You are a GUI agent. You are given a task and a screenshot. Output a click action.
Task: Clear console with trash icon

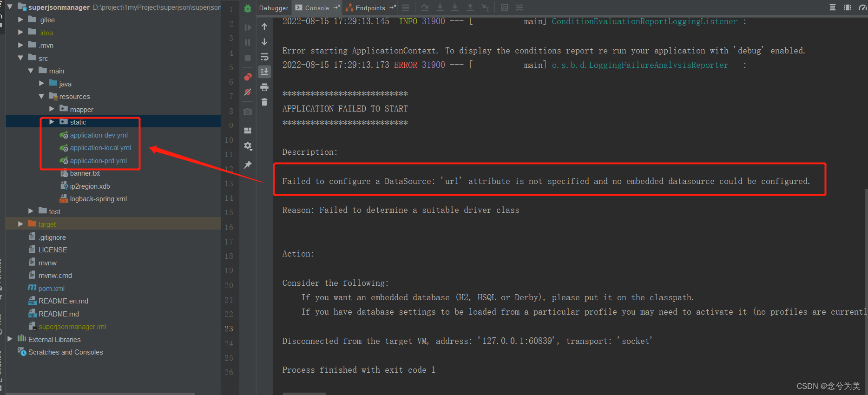tap(264, 102)
